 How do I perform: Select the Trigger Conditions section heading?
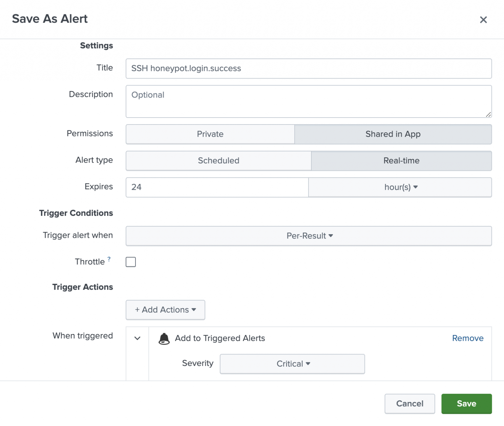76,213
